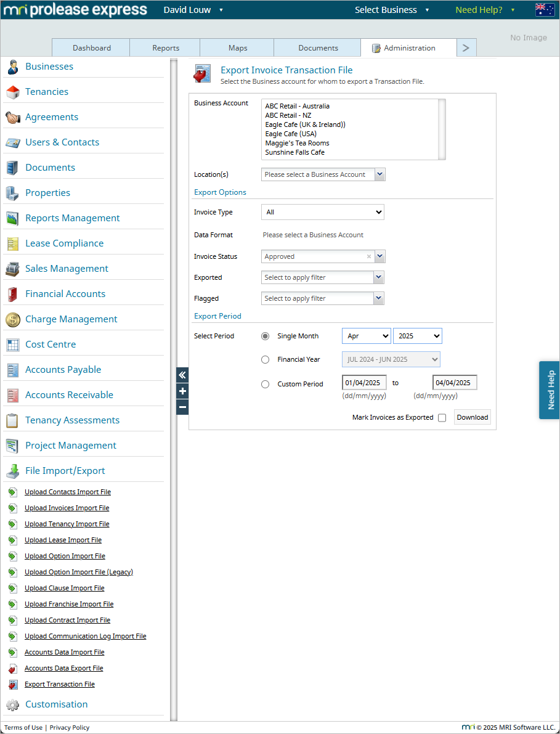Open the Privacy Policy link
This screenshot has height=734, width=560.
(69, 727)
